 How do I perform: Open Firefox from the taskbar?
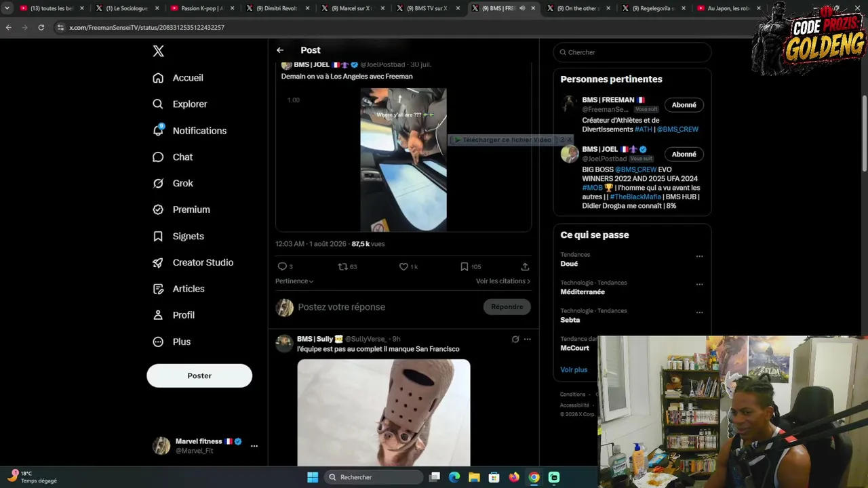click(x=514, y=477)
